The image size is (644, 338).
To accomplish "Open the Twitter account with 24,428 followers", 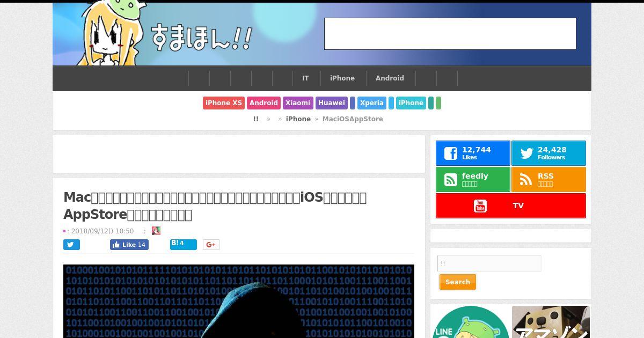I will 548,153.
